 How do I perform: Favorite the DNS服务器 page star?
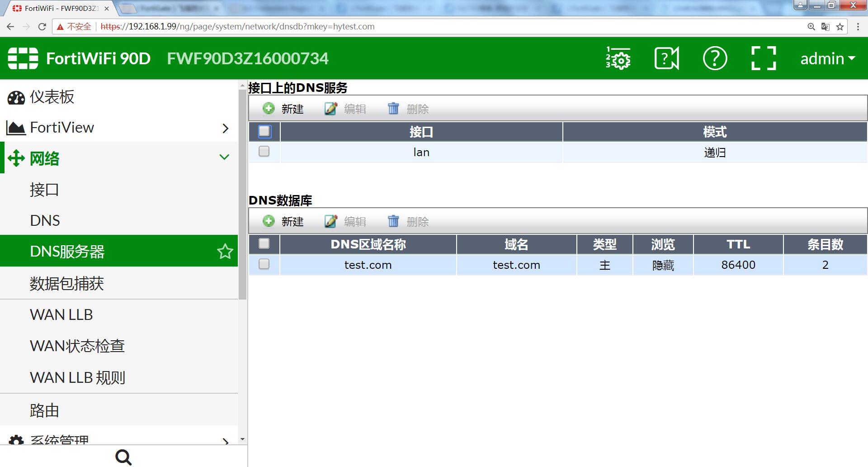pos(225,251)
